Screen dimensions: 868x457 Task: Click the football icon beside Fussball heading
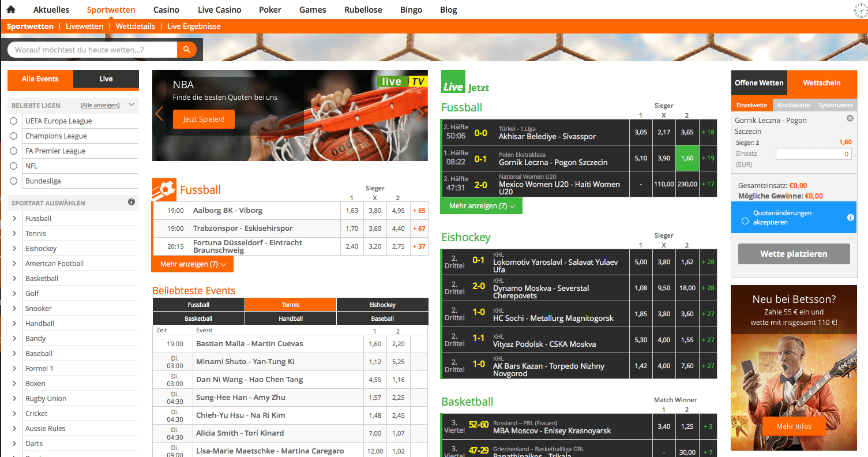[x=164, y=189]
